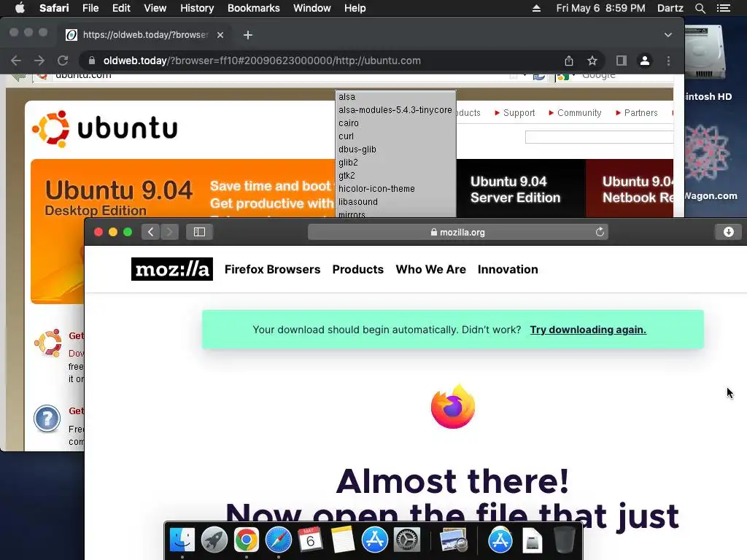Expand tab search chevron in Chrome window
This screenshot has height=560, width=747.
click(668, 35)
